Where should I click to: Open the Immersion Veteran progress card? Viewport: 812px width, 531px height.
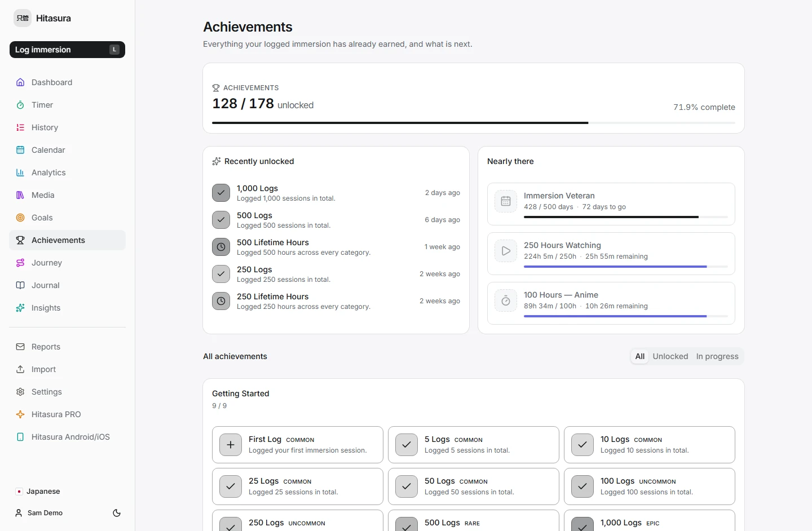[611, 204]
